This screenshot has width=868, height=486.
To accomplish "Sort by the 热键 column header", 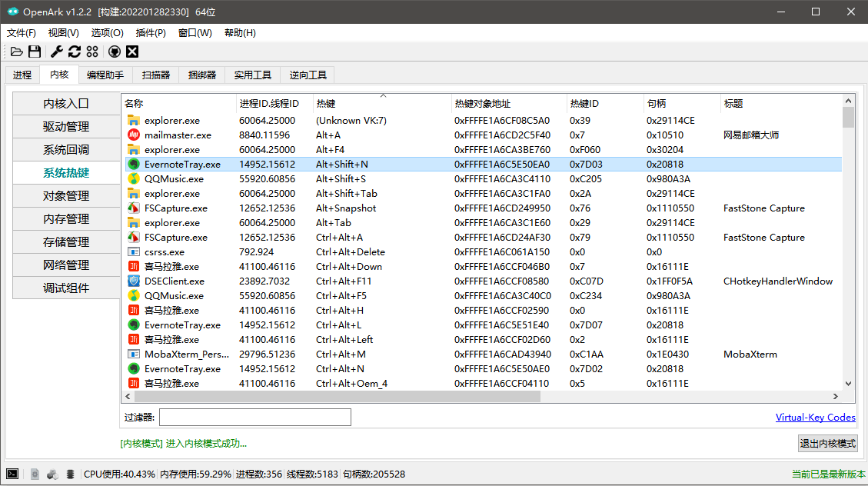I will click(x=382, y=104).
